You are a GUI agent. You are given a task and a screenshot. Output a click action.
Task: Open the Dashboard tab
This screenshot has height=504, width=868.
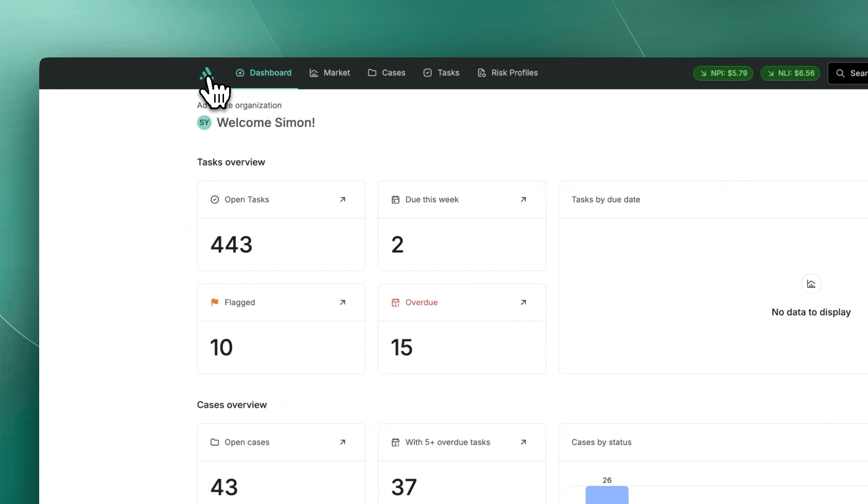click(264, 73)
